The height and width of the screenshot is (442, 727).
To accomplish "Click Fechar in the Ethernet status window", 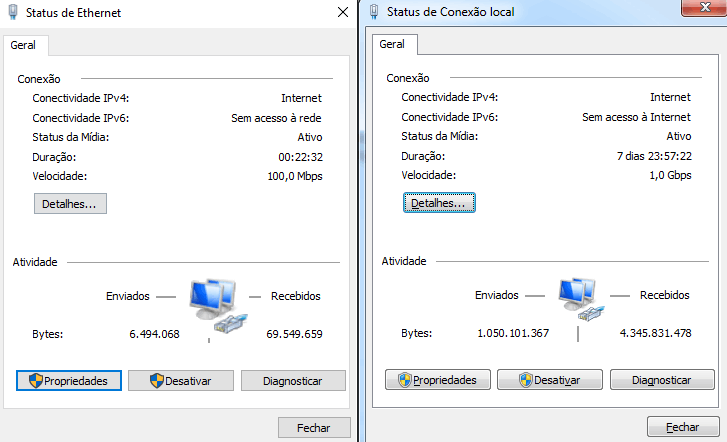I will 314,428.
